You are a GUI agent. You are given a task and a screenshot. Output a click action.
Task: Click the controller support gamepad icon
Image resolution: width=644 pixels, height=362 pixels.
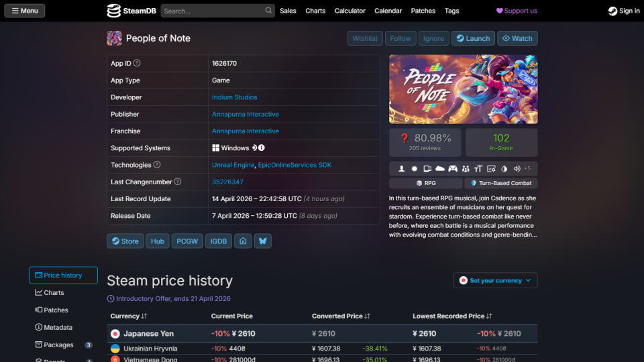[x=453, y=169]
